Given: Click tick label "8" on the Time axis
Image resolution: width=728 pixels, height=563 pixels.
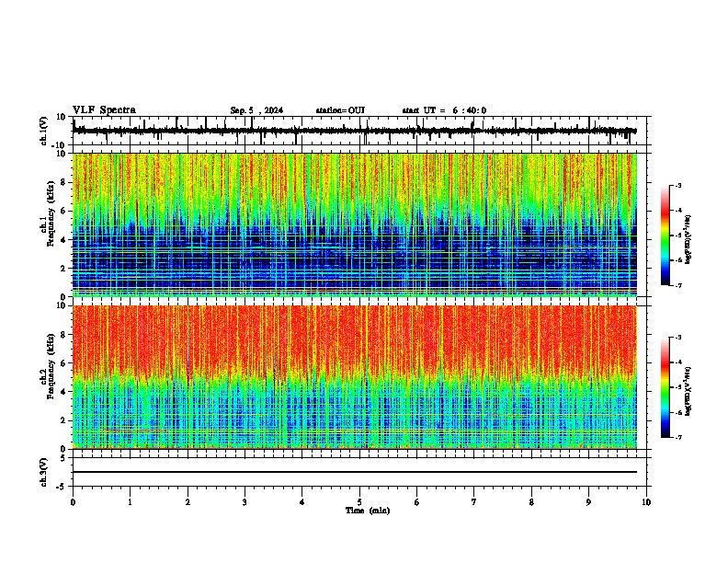Looking at the screenshot, I should [x=531, y=502].
